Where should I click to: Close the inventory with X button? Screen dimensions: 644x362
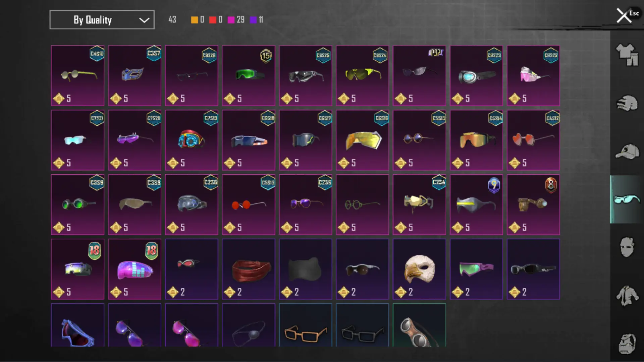point(624,15)
